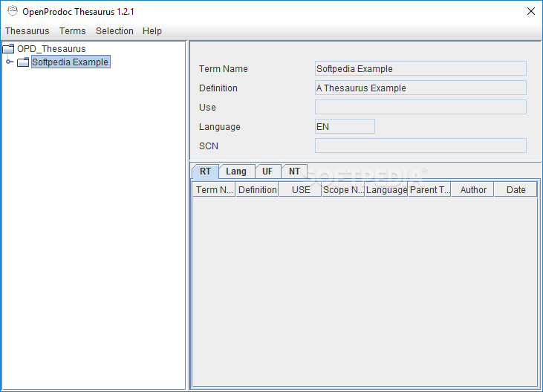Image resolution: width=543 pixels, height=392 pixels.
Task: Open the Terms menu
Action: coord(72,31)
